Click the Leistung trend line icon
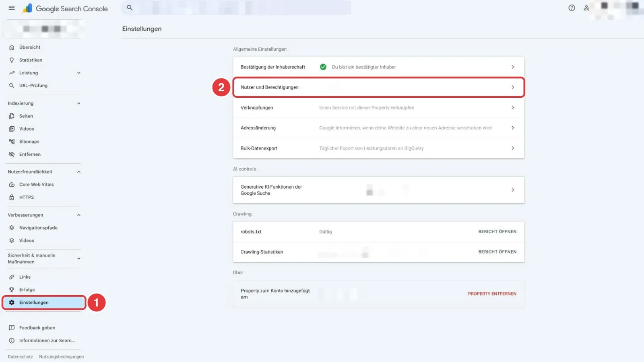This screenshot has height=362, width=644. tap(12, 73)
